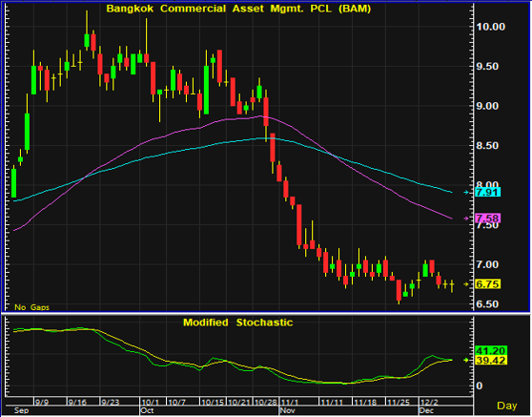Click the magenta 7.58 moving average label
Image resolution: width=532 pixels, height=417 pixels.
coord(488,218)
